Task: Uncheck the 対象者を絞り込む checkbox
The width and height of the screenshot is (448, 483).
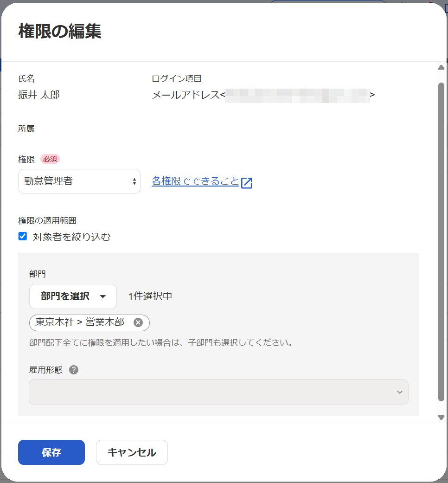Action: 22,236
